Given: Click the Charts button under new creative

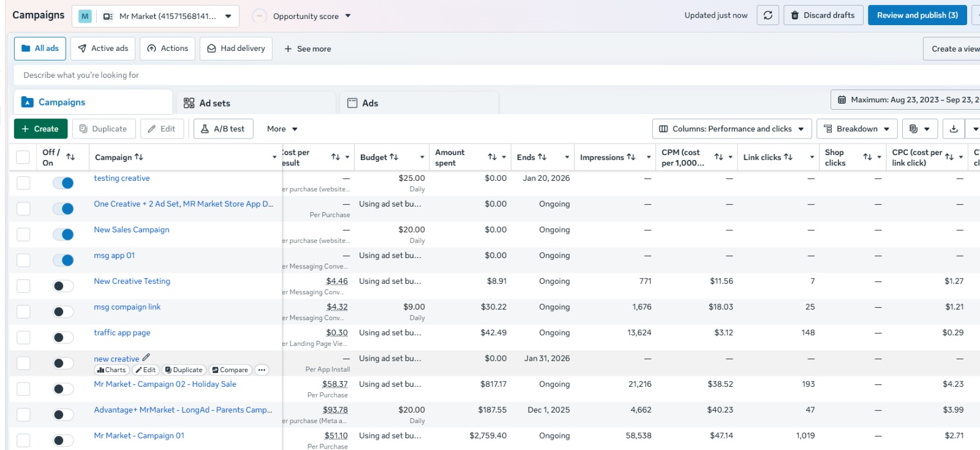Looking at the screenshot, I should tap(111, 370).
